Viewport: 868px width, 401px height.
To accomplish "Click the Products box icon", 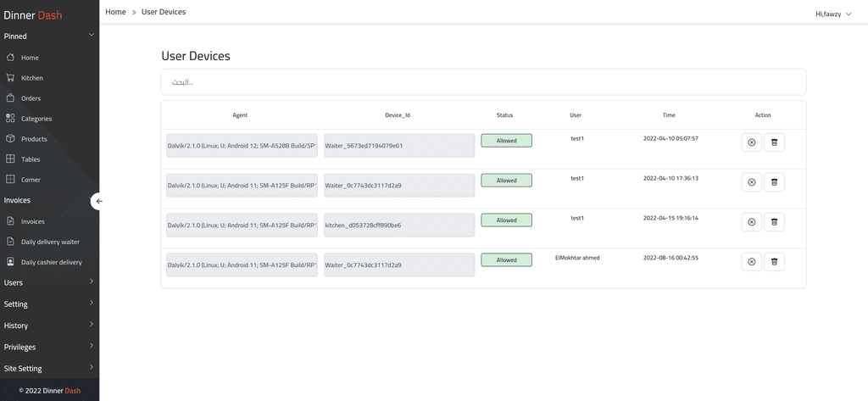I will click(x=10, y=139).
